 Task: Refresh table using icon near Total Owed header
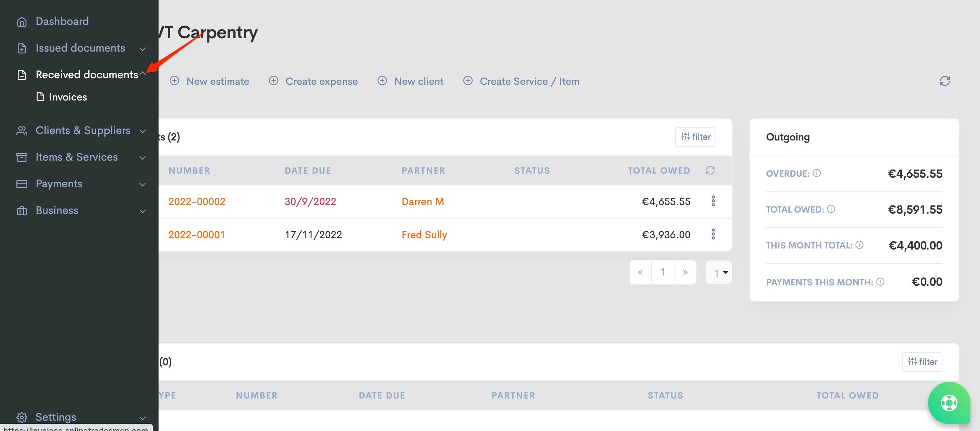[x=710, y=171]
